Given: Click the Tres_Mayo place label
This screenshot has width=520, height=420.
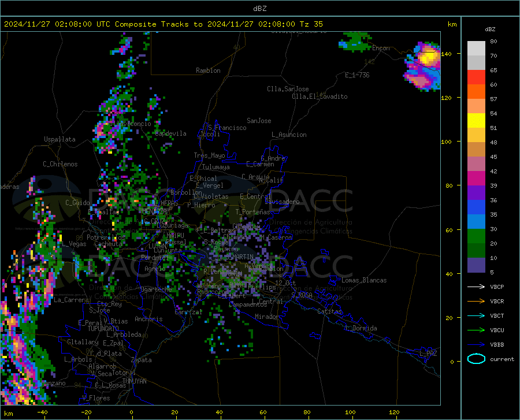Looking at the screenshot, I should click(209, 155).
